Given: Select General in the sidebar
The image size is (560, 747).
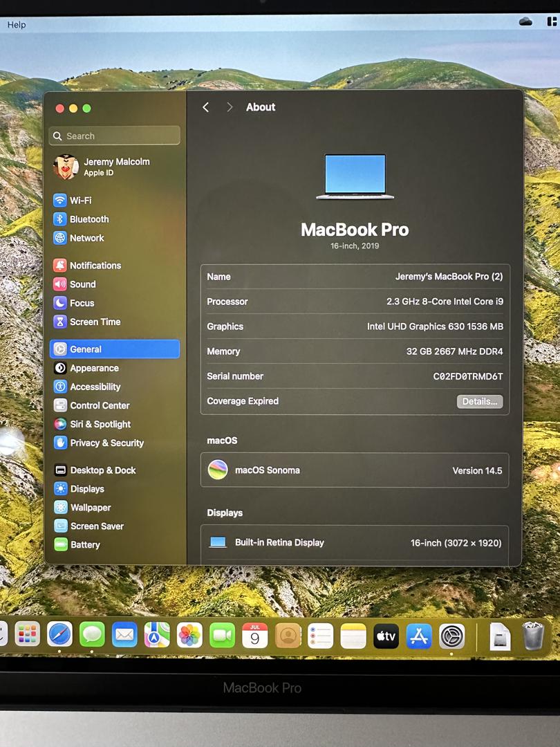Looking at the screenshot, I should click(114, 349).
